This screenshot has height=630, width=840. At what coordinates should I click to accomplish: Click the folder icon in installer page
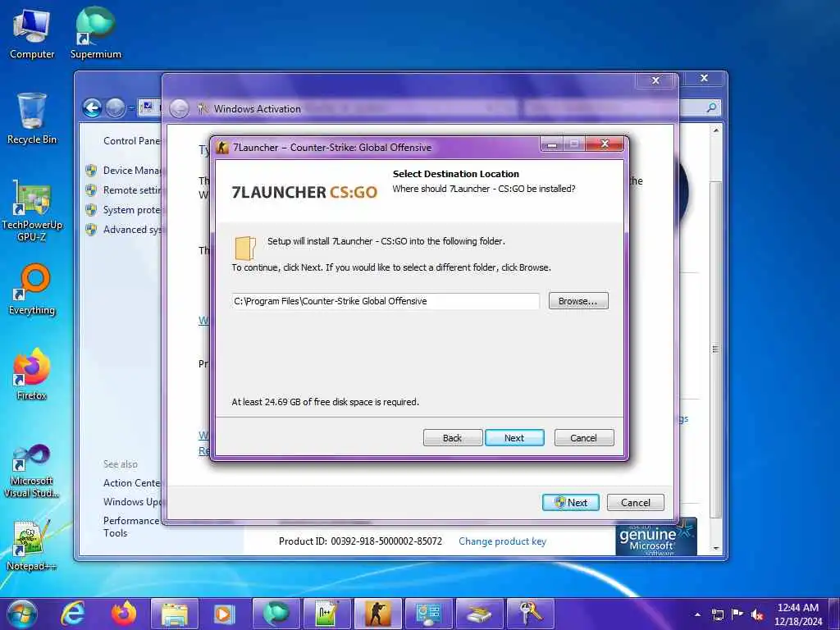[244, 248]
